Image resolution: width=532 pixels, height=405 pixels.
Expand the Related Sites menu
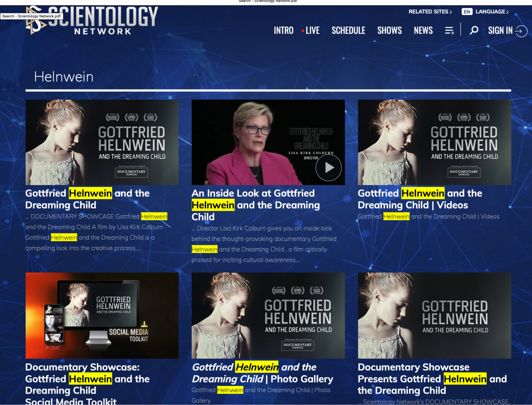(x=430, y=12)
